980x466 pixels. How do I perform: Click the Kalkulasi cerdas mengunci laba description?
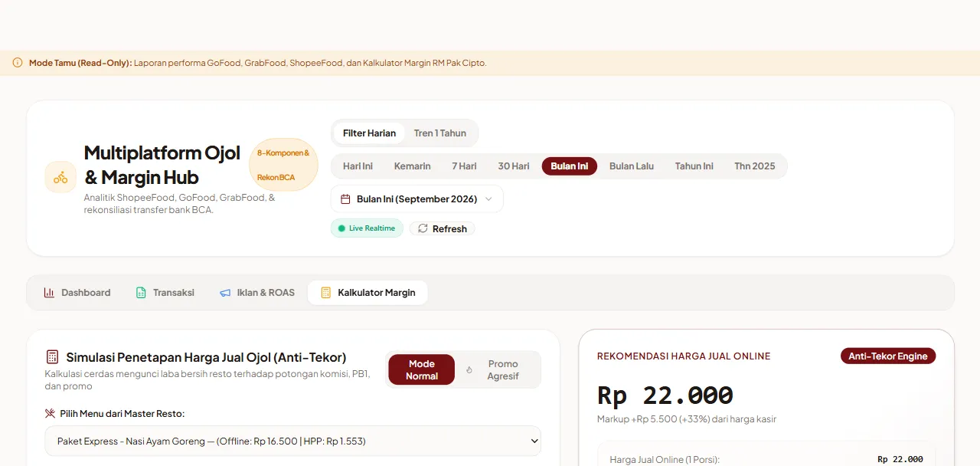(207, 380)
